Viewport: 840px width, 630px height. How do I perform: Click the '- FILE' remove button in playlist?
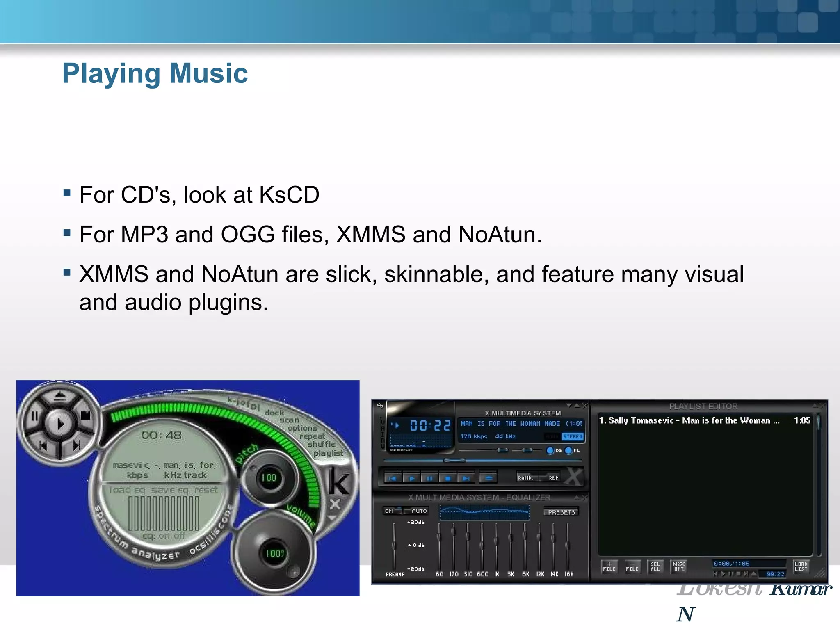(x=632, y=566)
